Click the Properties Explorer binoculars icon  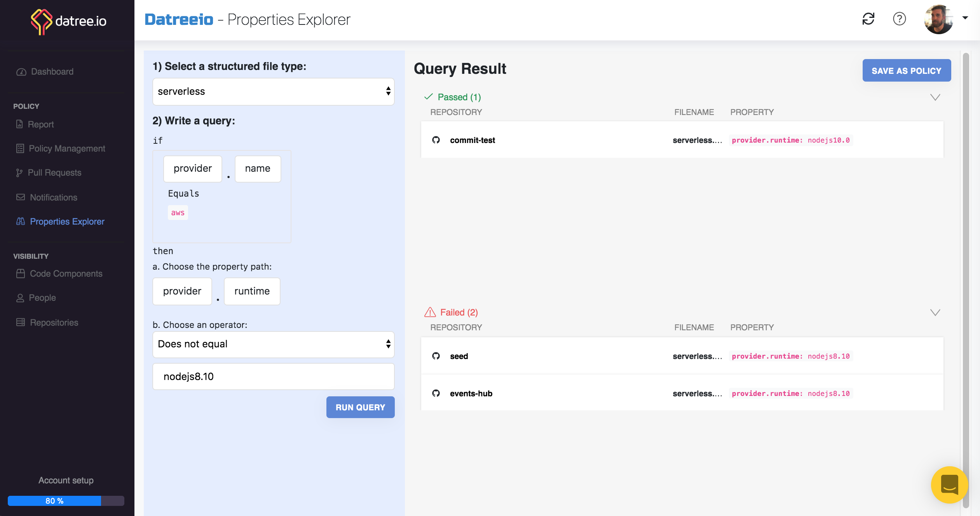click(21, 221)
